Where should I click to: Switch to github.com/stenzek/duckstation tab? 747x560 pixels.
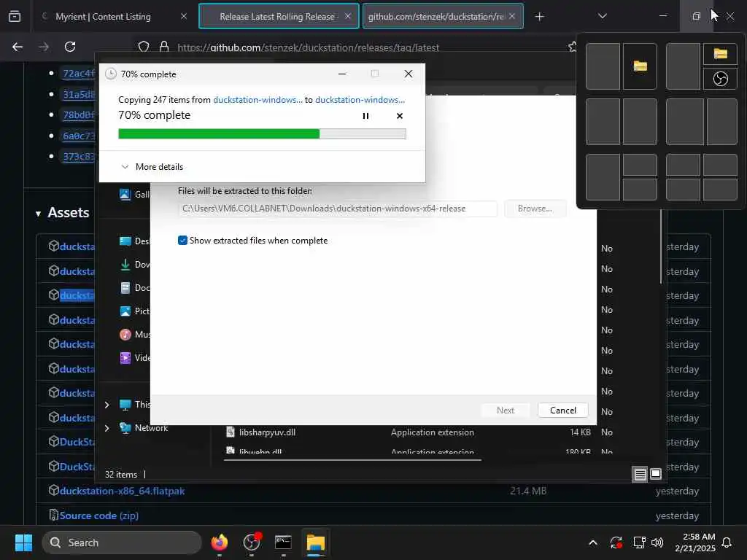coord(436,17)
